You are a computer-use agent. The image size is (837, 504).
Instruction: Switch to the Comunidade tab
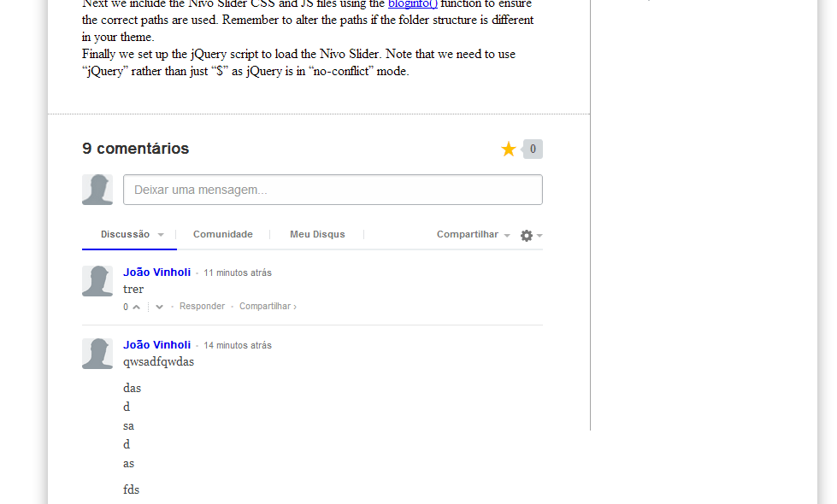tap(222, 234)
